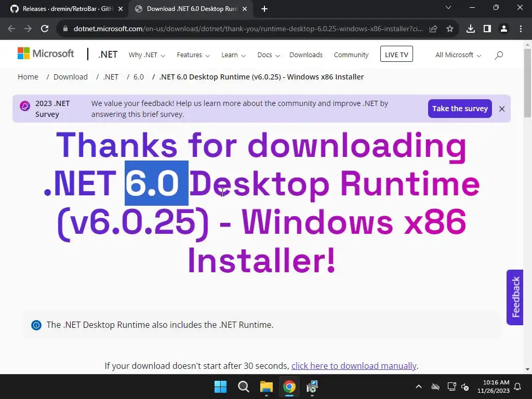
Task: Open the Windows Start menu
Action: click(220, 387)
